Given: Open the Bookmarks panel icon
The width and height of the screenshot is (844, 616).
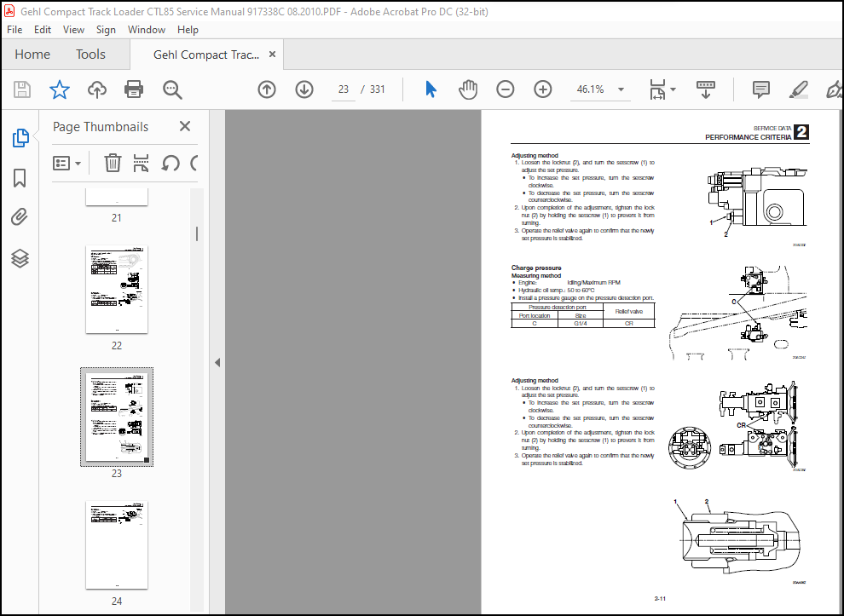Looking at the screenshot, I should coord(20,178).
